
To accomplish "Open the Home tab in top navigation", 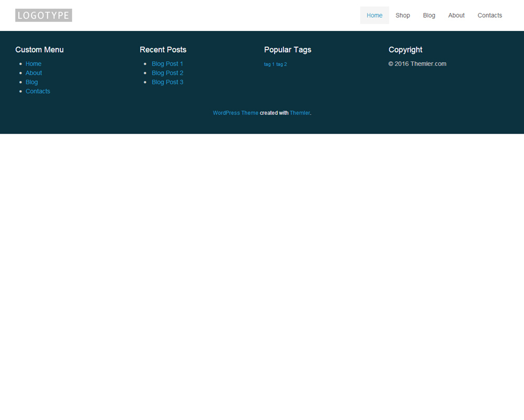I will 374,15.
